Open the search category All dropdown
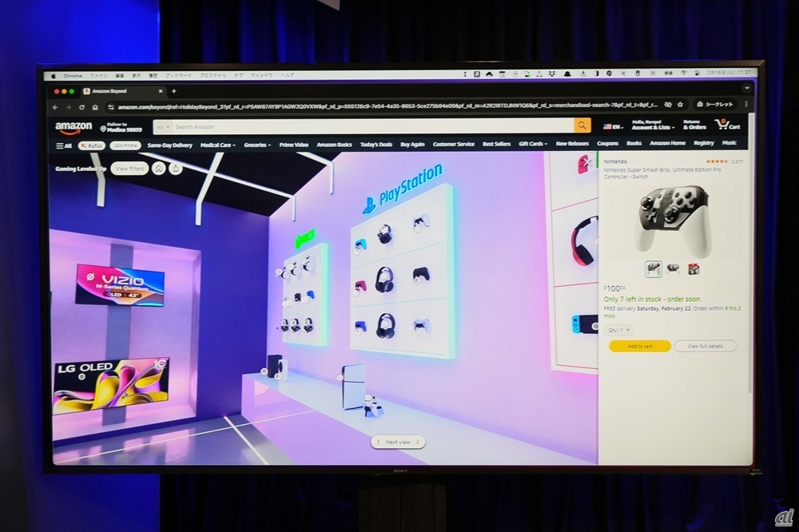 pyautogui.click(x=164, y=127)
